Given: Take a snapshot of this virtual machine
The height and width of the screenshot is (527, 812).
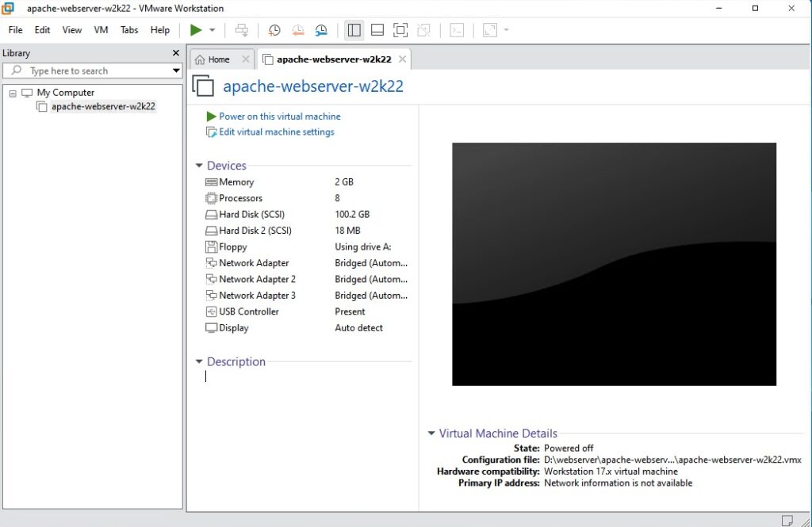Looking at the screenshot, I should pos(274,30).
